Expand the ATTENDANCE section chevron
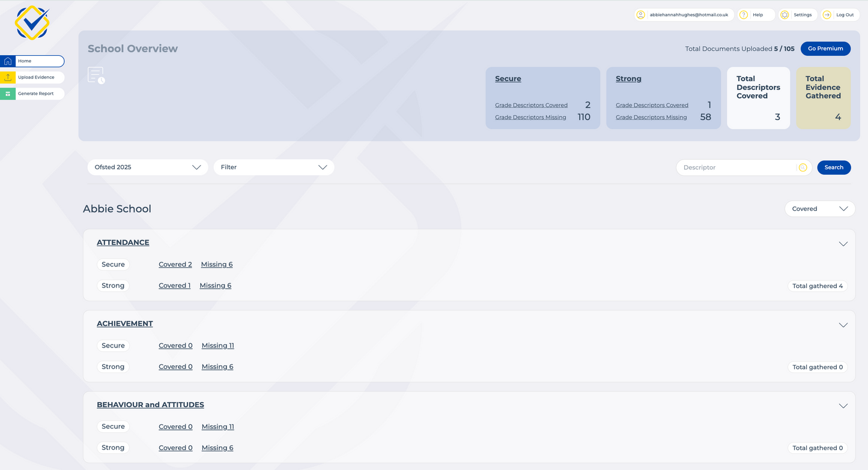The height and width of the screenshot is (470, 868). (x=843, y=244)
